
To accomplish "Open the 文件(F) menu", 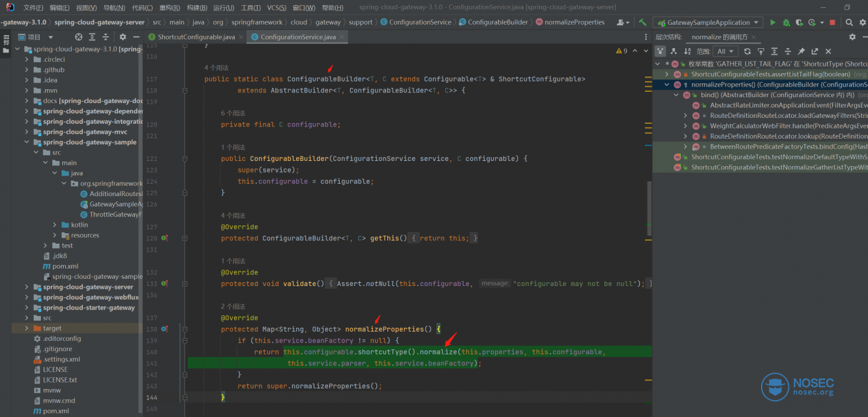I will click(x=33, y=8).
